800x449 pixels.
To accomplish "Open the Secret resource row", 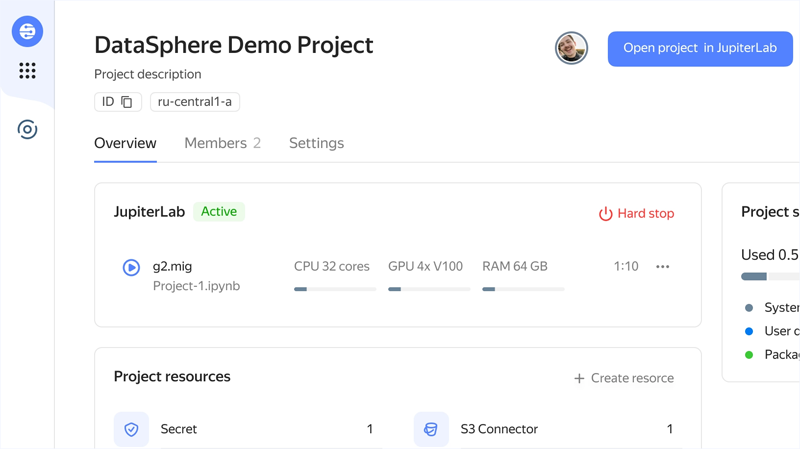I will (250, 429).
